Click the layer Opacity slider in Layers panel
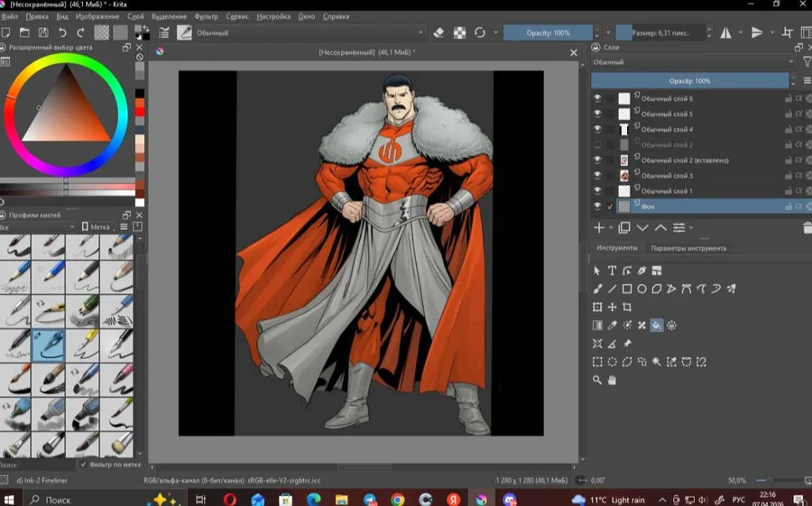Screen dimensions: 812x506 coord(690,81)
